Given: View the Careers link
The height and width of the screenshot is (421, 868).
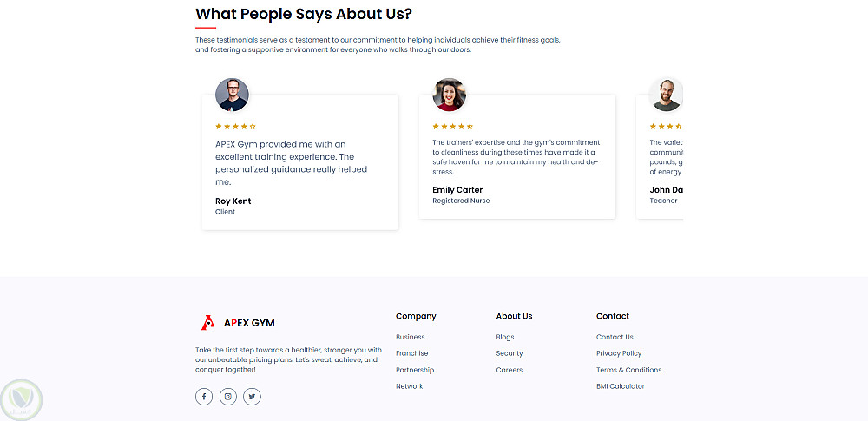Looking at the screenshot, I should 510,370.
